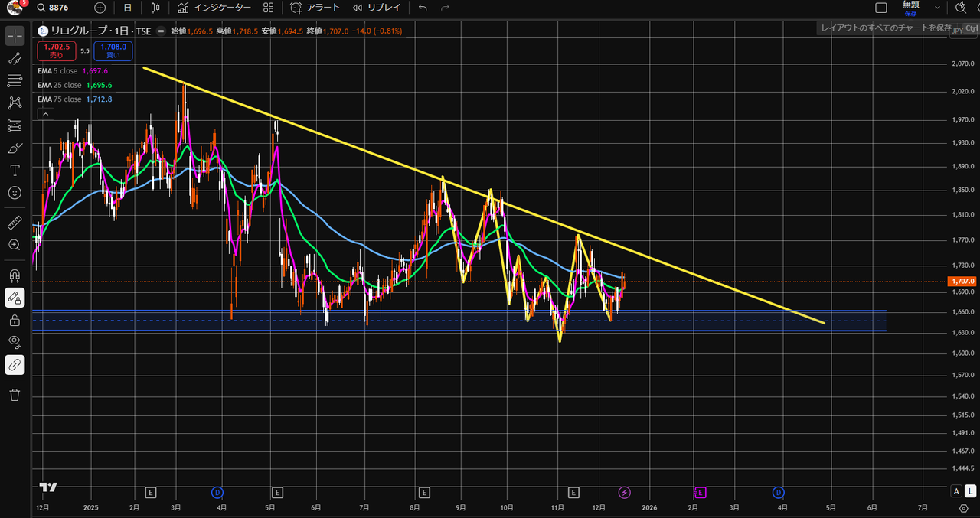This screenshot has width=980, height=518.
Task: Delete drawings with the trash icon
Action: tap(15, 395)
